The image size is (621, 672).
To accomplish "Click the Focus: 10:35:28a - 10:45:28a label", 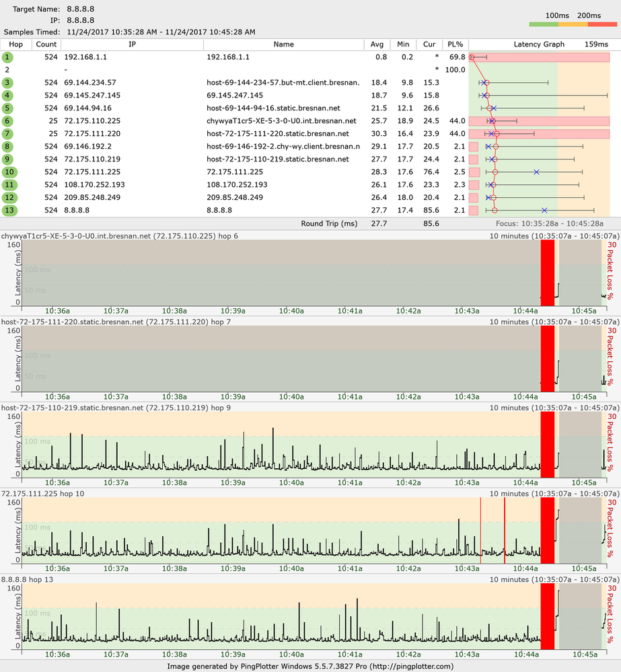I will click(550, 223).
